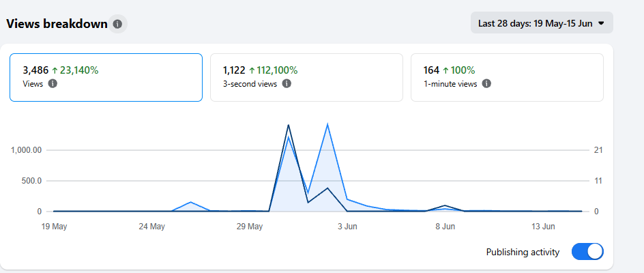
Task: Click info icon next to Views label
Action: tap(52, 84)
